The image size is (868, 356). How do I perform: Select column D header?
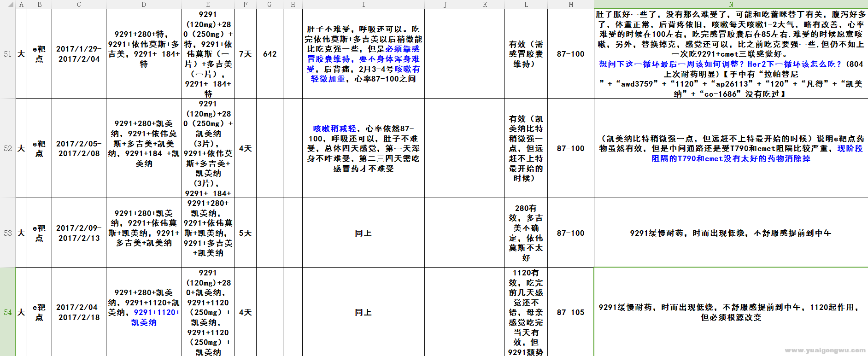click(x=144, y=4)
